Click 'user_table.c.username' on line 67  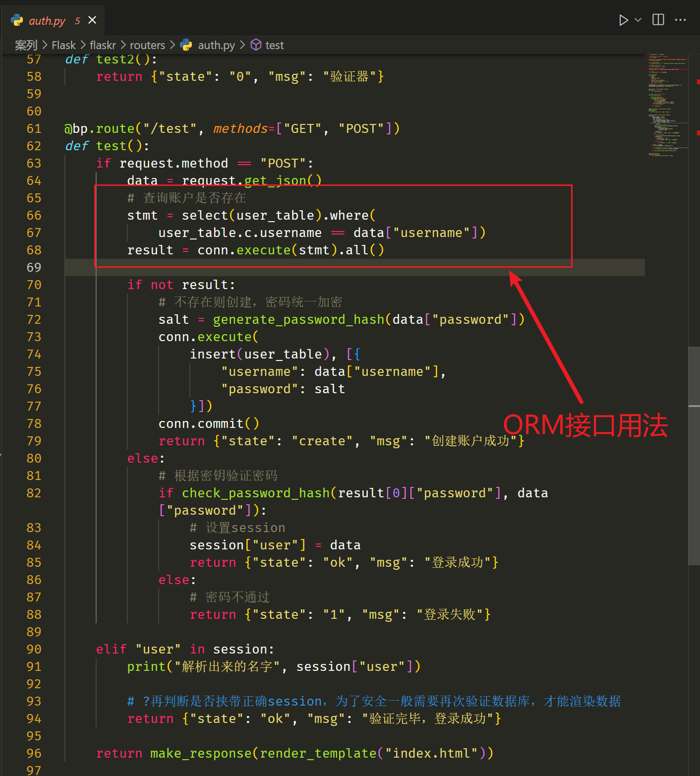click(240, 233)
